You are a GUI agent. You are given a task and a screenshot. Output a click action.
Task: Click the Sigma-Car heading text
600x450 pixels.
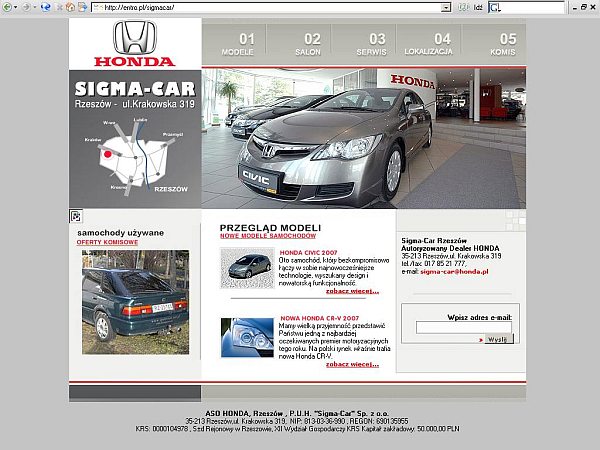(135, 89)
